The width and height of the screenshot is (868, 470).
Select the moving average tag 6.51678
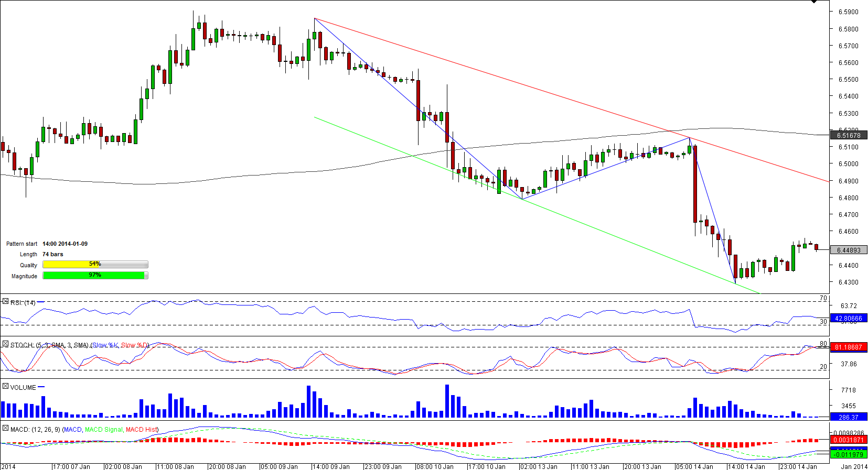tap(849, 135)
